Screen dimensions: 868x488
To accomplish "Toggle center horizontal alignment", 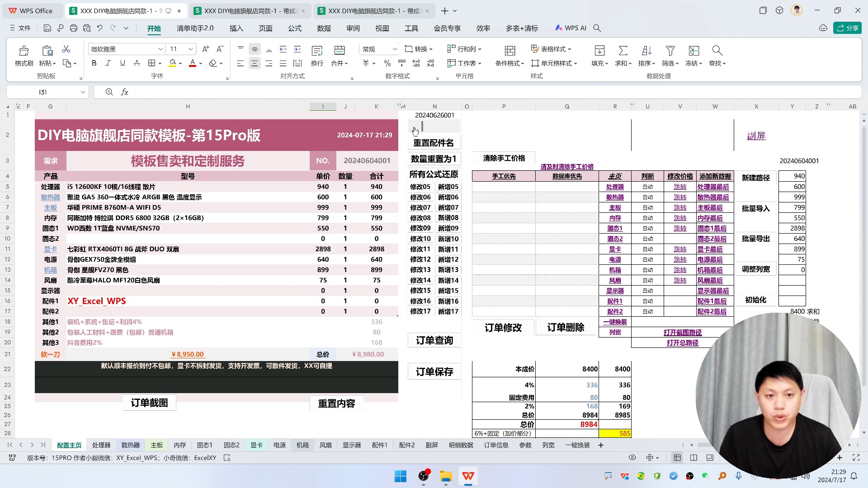I will click(x=255, y=63).
